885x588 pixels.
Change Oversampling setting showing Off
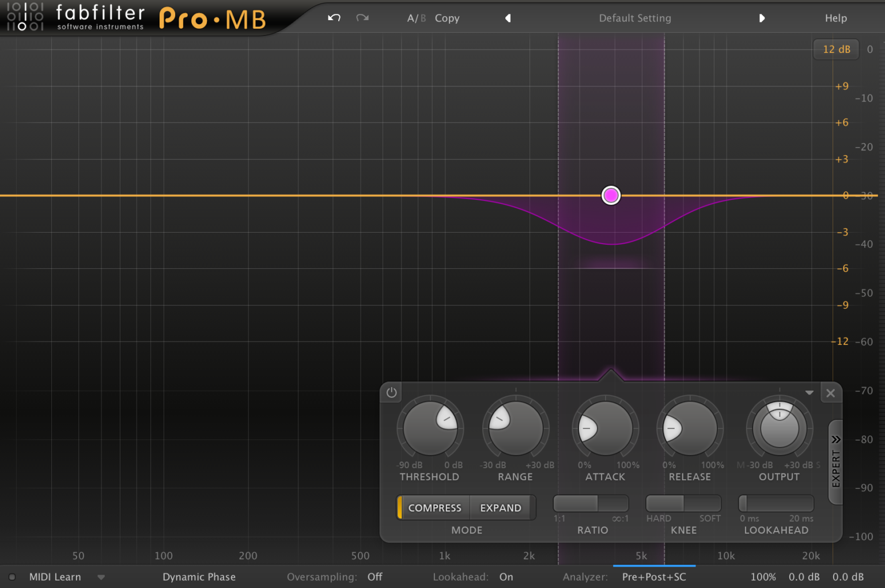click(375, 577)
